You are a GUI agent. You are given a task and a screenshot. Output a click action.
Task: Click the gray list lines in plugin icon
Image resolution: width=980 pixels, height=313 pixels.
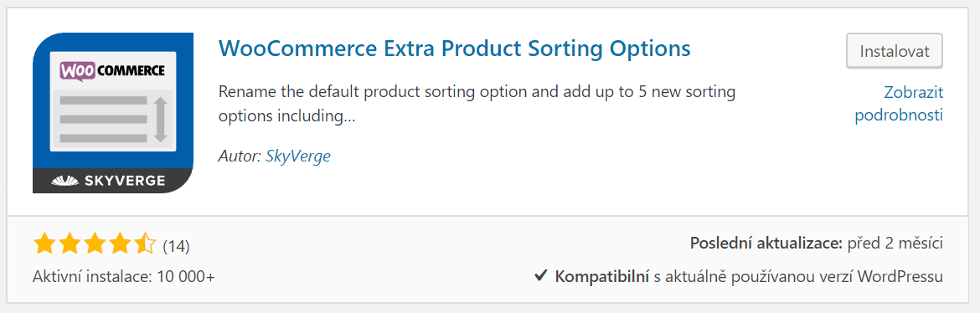(x=102, y=119)
